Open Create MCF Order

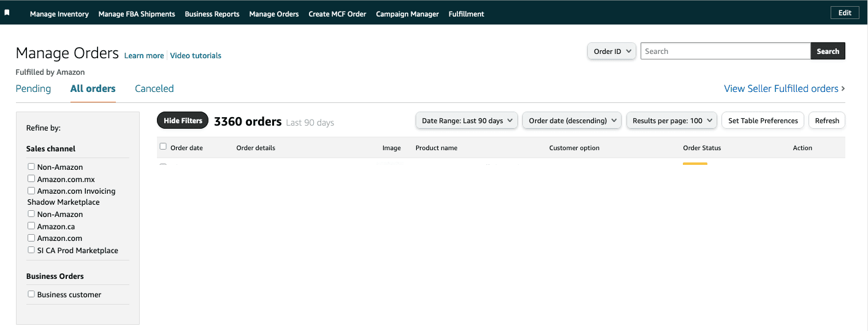[x=338, y=14]
